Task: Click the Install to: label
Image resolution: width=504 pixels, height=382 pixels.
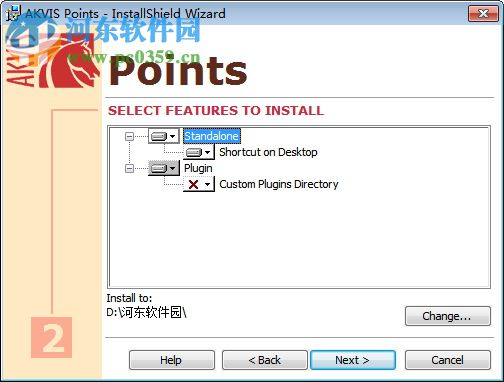Action: point(129,298)
